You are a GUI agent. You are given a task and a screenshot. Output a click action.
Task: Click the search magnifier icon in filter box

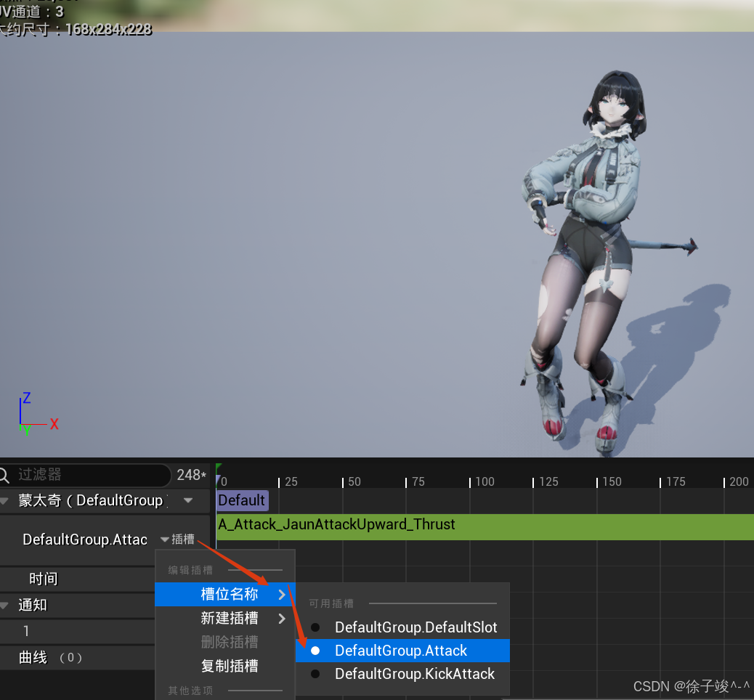pyautogui.click(x=4, y=475)
